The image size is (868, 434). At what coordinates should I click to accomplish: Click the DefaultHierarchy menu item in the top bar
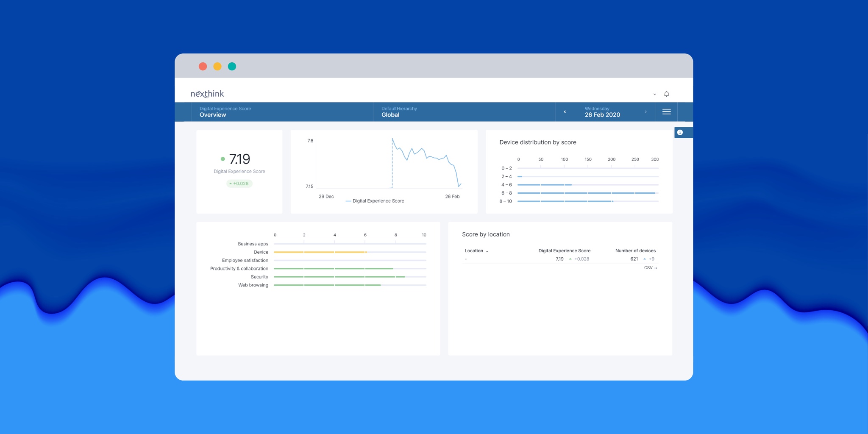coord(399,108)
